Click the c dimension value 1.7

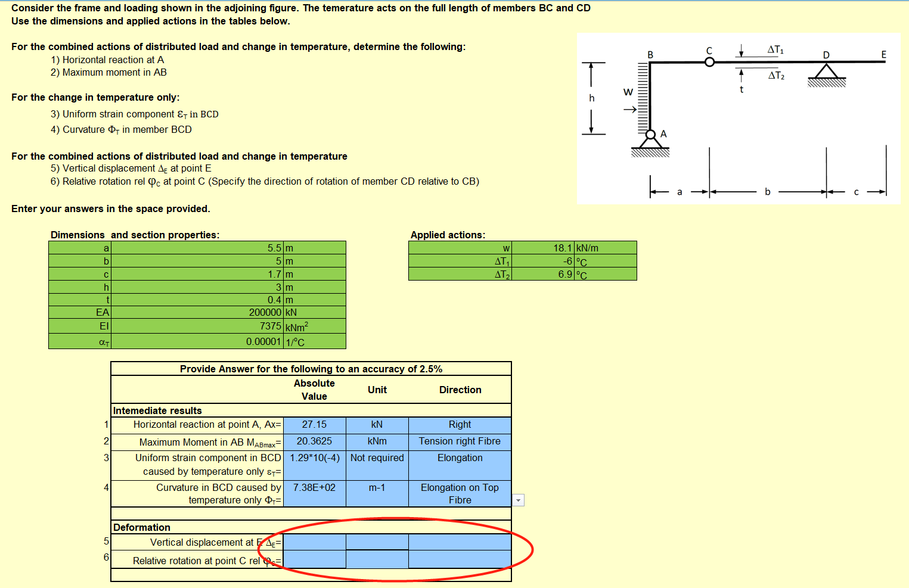click(197, 273)
